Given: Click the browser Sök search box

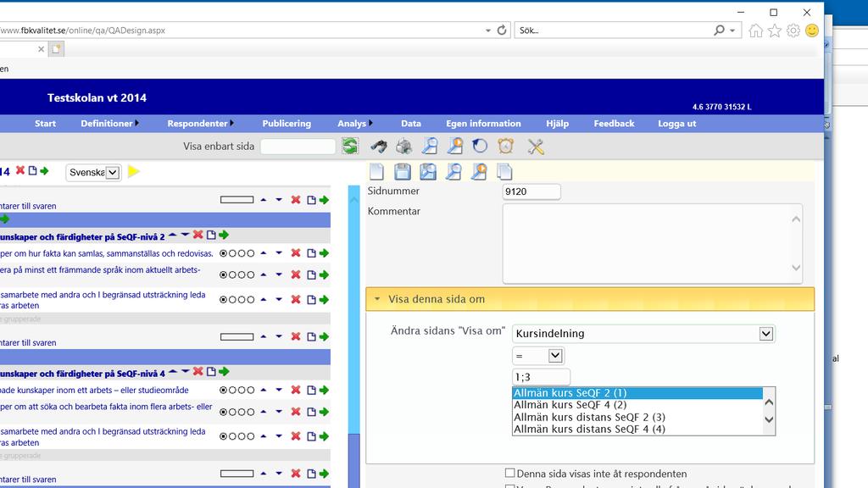Looking at the screenshot, I should click(x=615, y=30).
